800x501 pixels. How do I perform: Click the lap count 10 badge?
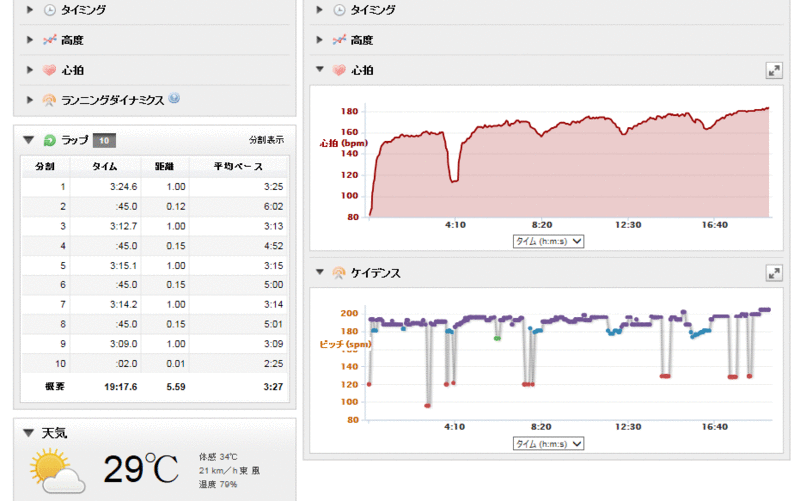pos(104,140)
